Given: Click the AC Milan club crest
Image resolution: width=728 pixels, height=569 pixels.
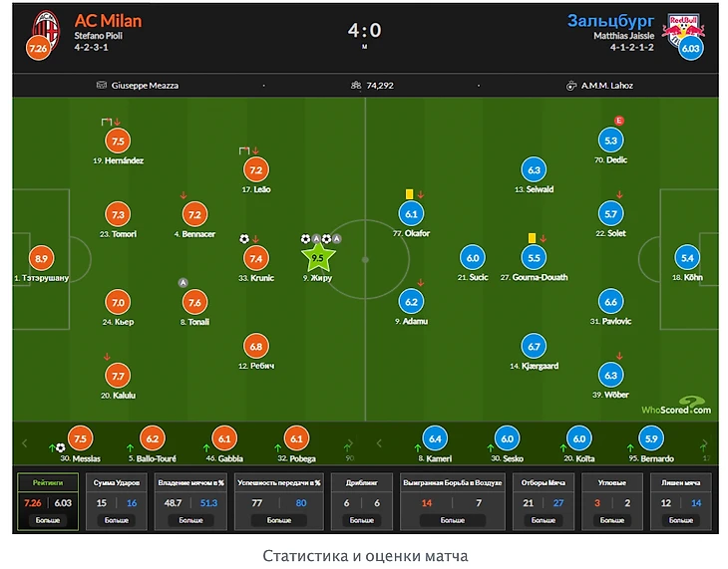Looking at the screenshot, I should 42,24.
